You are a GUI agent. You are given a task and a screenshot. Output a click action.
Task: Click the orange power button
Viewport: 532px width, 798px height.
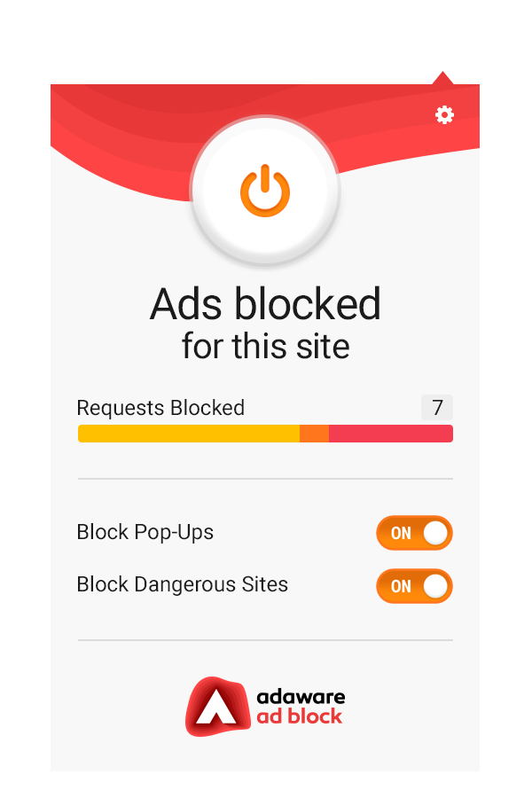pyautogui.click(x=265, y=191)
